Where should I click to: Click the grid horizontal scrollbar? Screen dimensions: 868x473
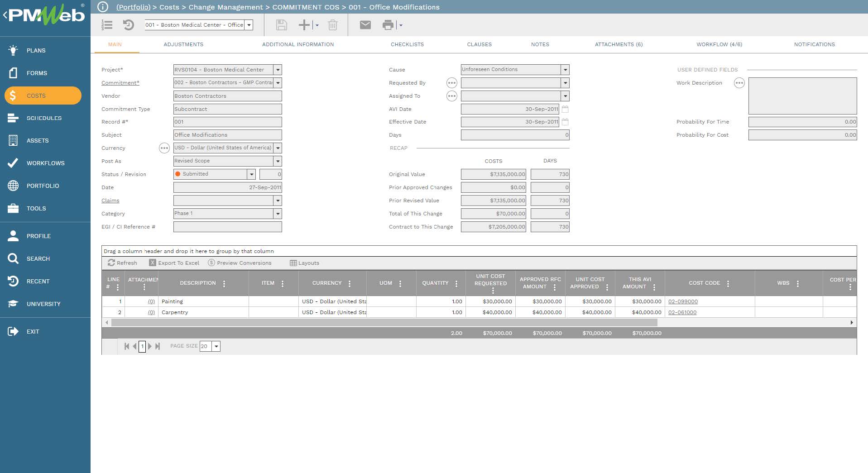[x=384, y=323]
